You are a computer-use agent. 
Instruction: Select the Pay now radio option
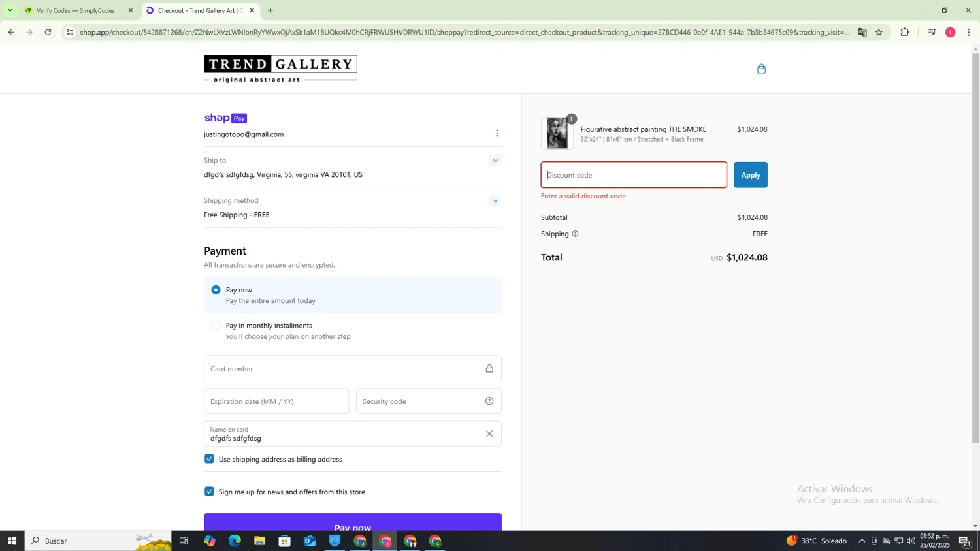216,290
